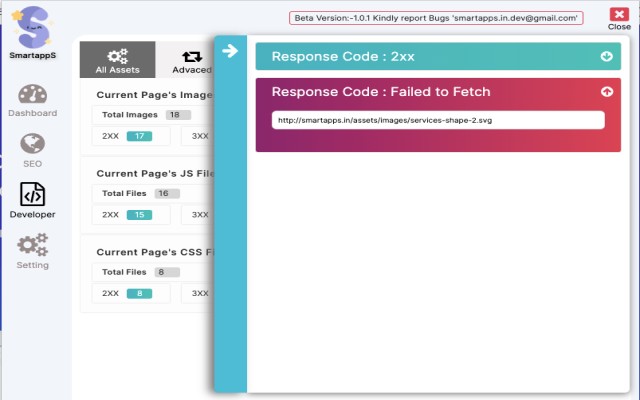Switch to the All Assets tab
Image resolution: width=640 pixels, height=400 pixels.
[x=118, y=60]
